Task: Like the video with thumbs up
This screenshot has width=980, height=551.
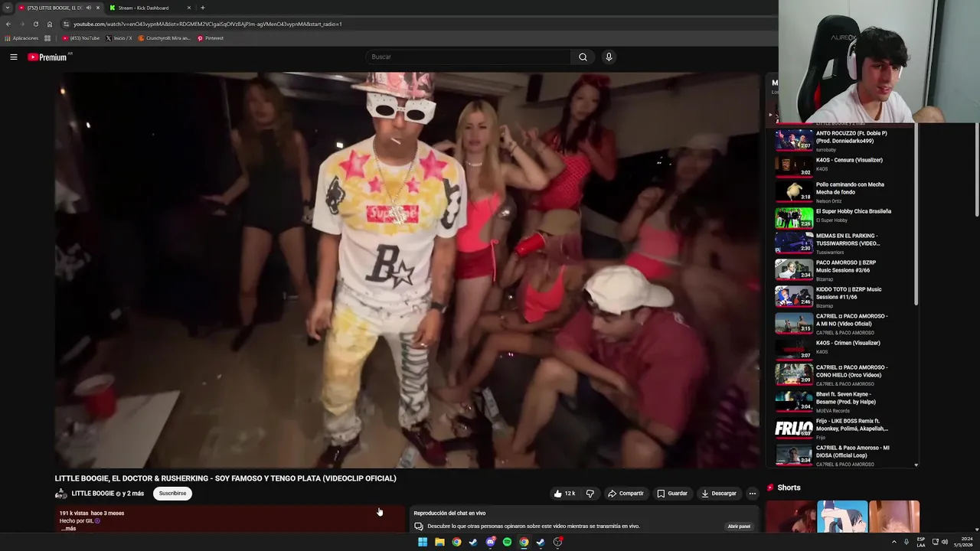Action: 564,494
